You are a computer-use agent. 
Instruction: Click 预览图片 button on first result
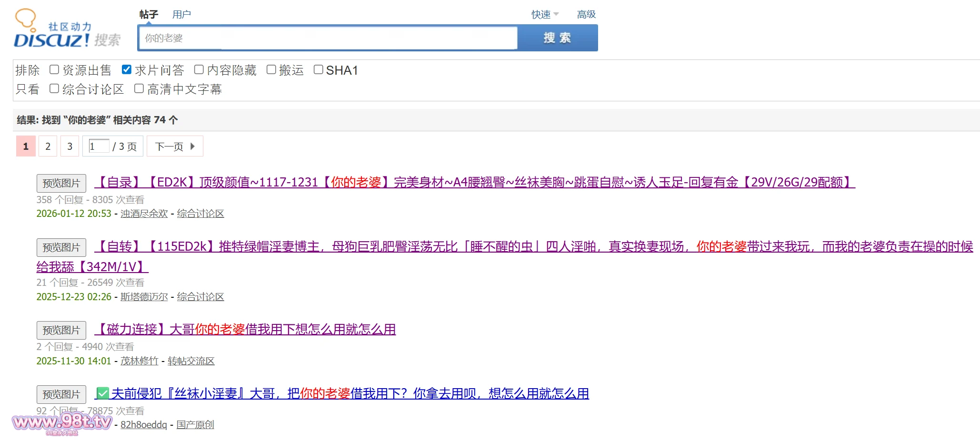tap(61, 183)
